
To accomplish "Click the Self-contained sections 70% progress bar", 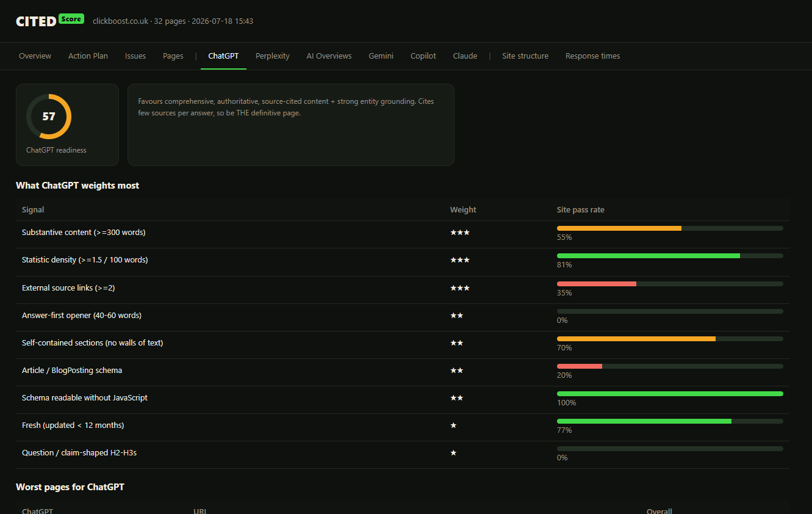I will (670, 339).
